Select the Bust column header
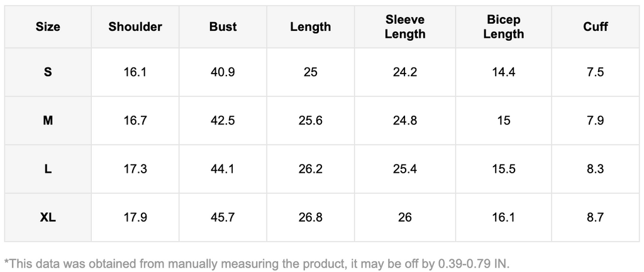 pos(223,26)
